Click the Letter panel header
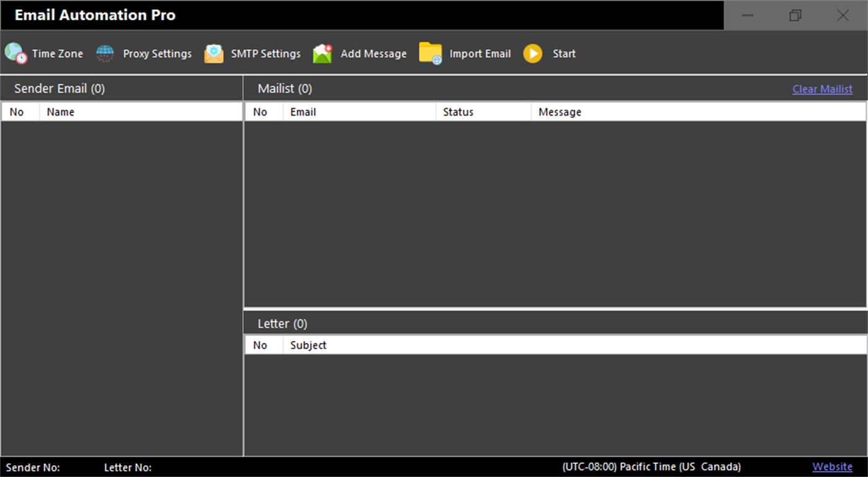Image resolution: width=868 pixels, height=477 pixels. [x=282, y=323]
